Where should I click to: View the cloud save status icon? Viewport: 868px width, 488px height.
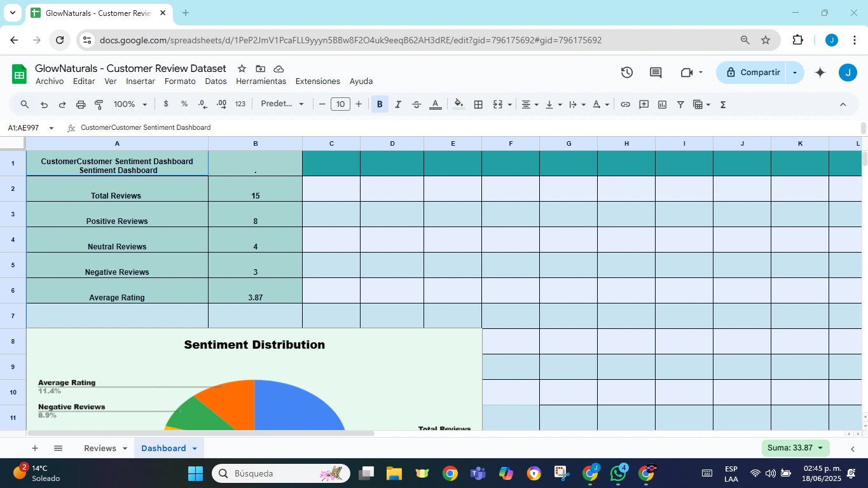(x=279, y=69)
